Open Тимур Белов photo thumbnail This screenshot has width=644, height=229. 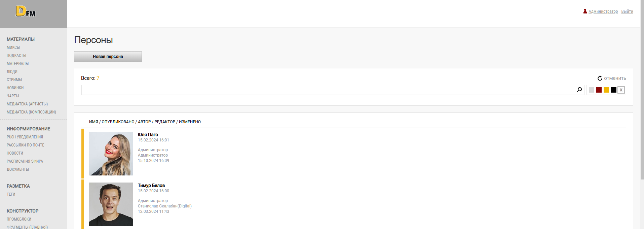[111, 204]
